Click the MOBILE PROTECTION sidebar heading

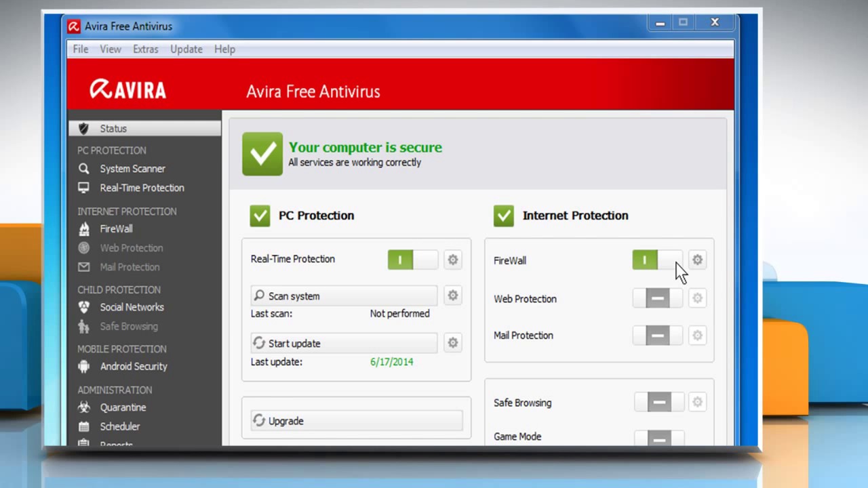tap(121, 349)
